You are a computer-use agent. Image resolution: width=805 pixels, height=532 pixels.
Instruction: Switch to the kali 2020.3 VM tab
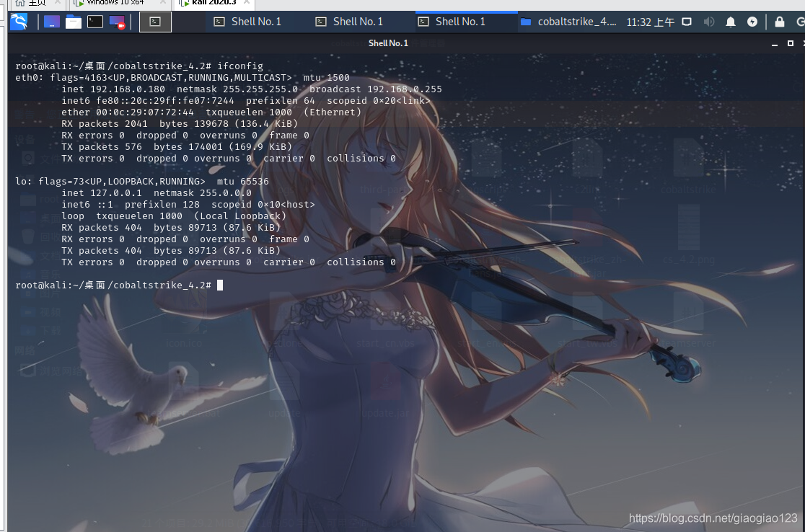click(214, 3)
